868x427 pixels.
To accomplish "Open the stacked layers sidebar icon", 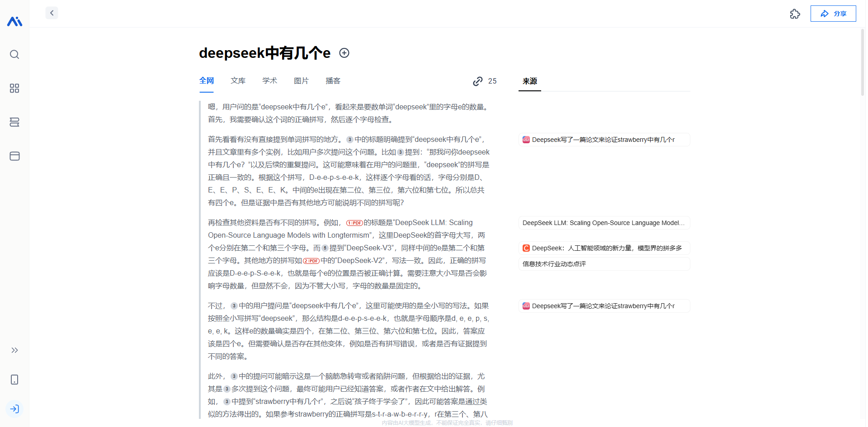I will pos(14,122).
